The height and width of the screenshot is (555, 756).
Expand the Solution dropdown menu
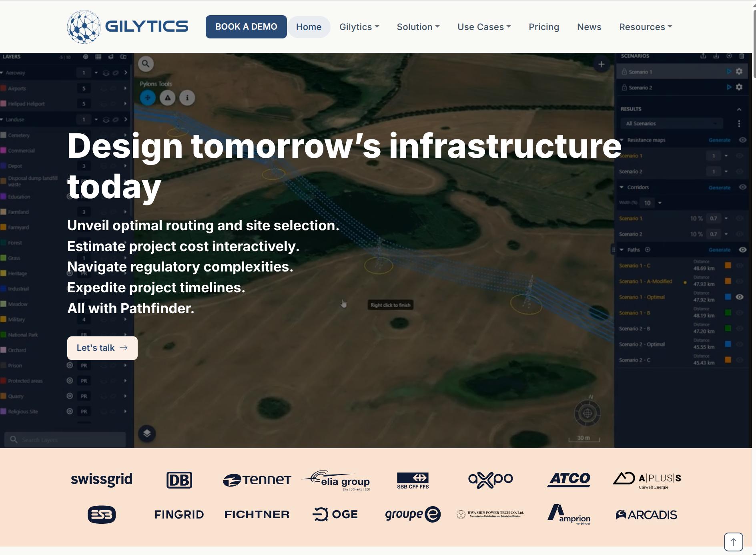418,27
